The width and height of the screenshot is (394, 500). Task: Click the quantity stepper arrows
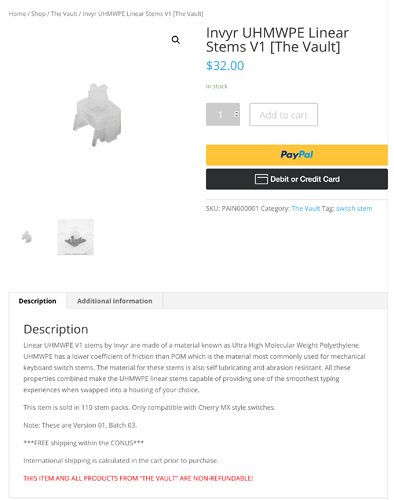236,114
